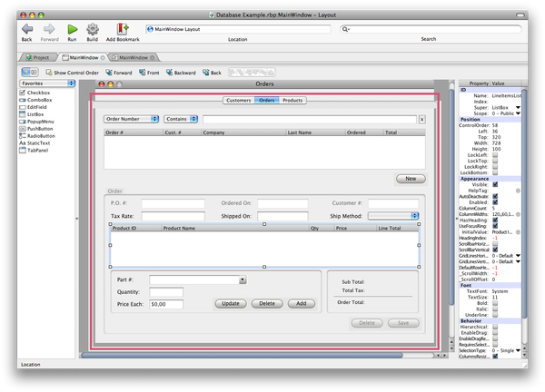Click the Build gear icon
Image resolution: width=545 pixels, height=392 pixels.
pyautogui.click(x=92, y=30)
